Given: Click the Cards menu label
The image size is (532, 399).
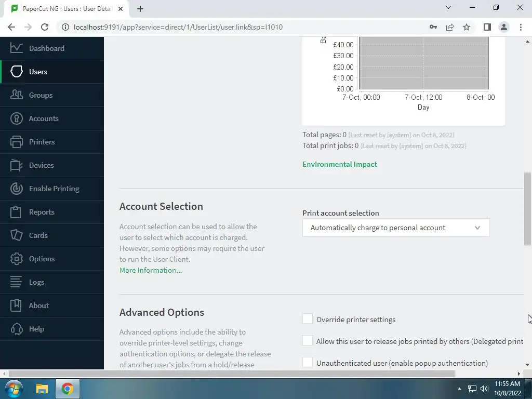Looking at the screenshot, I should click(x=38, y=235).
